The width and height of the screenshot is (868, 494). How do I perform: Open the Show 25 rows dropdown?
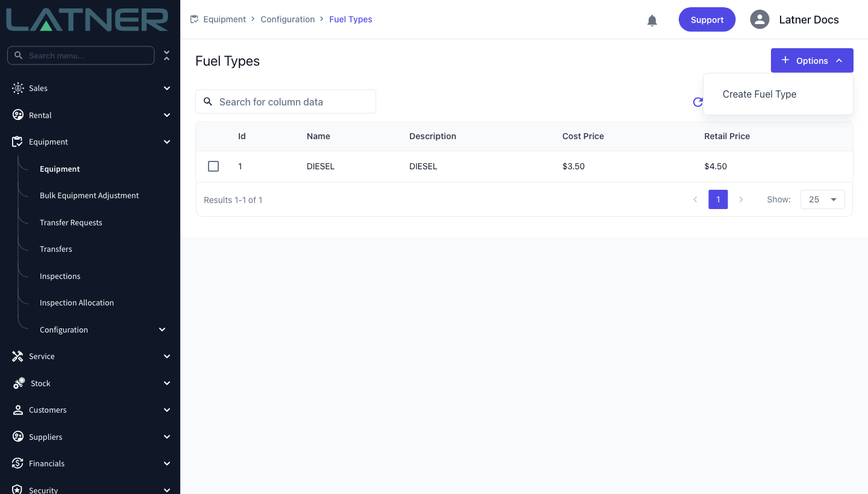coord(823,199)
